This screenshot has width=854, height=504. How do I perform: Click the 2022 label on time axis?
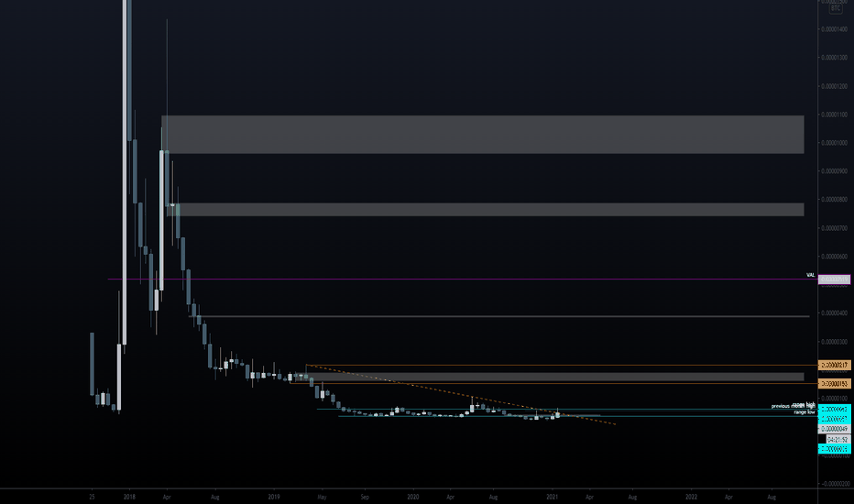[x=691, y=497]
